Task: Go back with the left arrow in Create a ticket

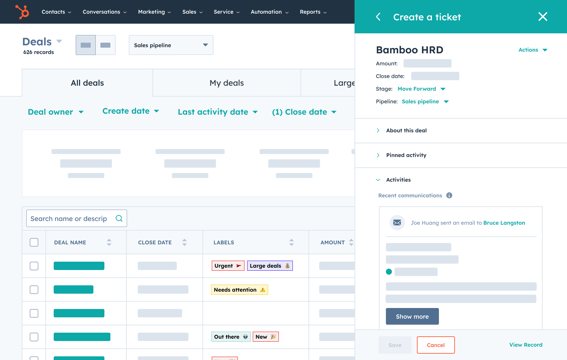Action: 378,17
